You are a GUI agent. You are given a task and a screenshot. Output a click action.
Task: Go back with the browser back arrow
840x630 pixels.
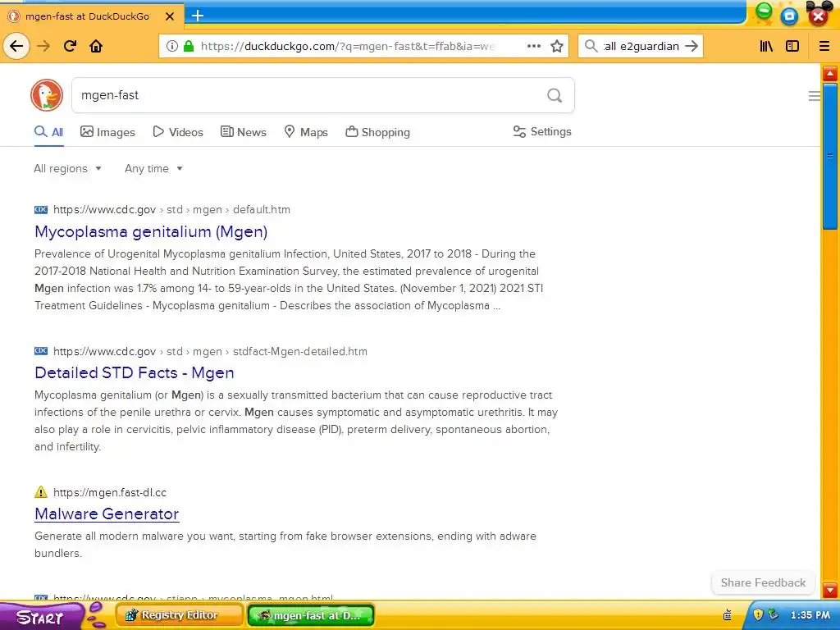(x=16, y=46)
